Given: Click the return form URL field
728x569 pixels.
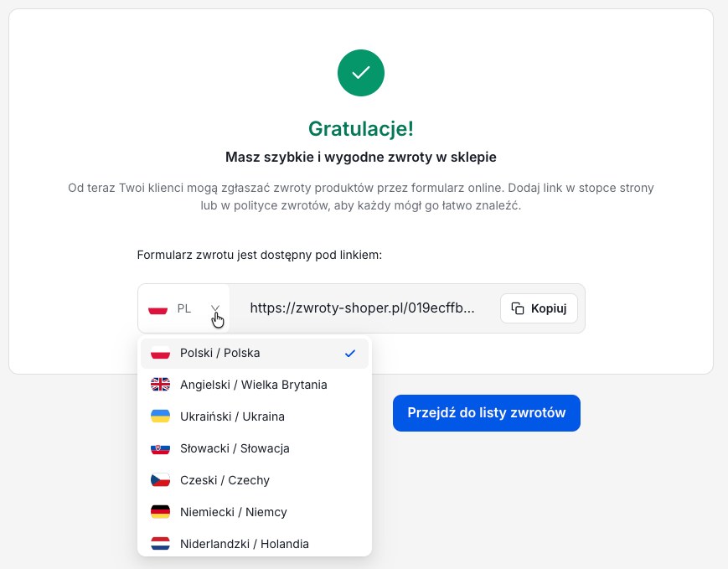Looking at the screenshot, I should click(x=362, y=308).
